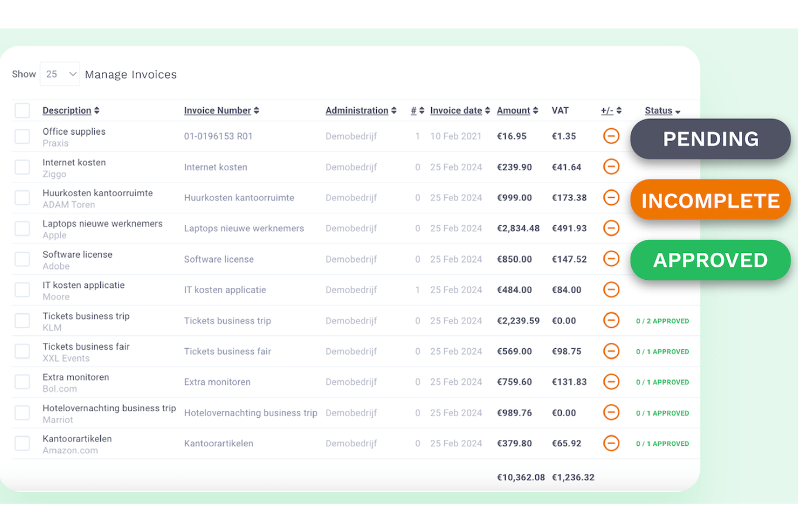Viewport: 798px width, 532px height.
Task: Click the APPROVED status badge
Action: (x=710, y=260)
